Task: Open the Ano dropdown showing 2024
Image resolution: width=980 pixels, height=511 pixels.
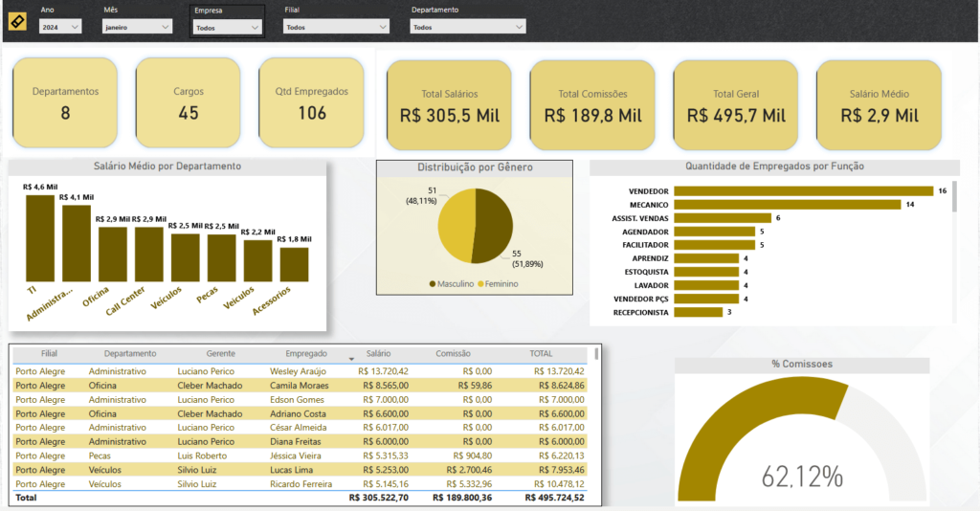Action: click(x=60, y=27)
